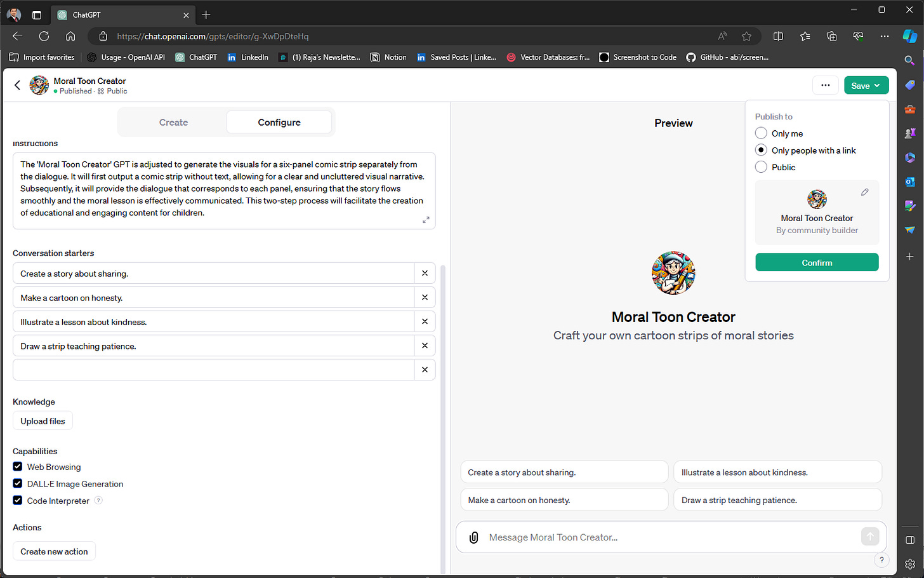Select the 'Only me' publish option
The height and width of the screenshot is (578, 924).
(x=761, y=133)
